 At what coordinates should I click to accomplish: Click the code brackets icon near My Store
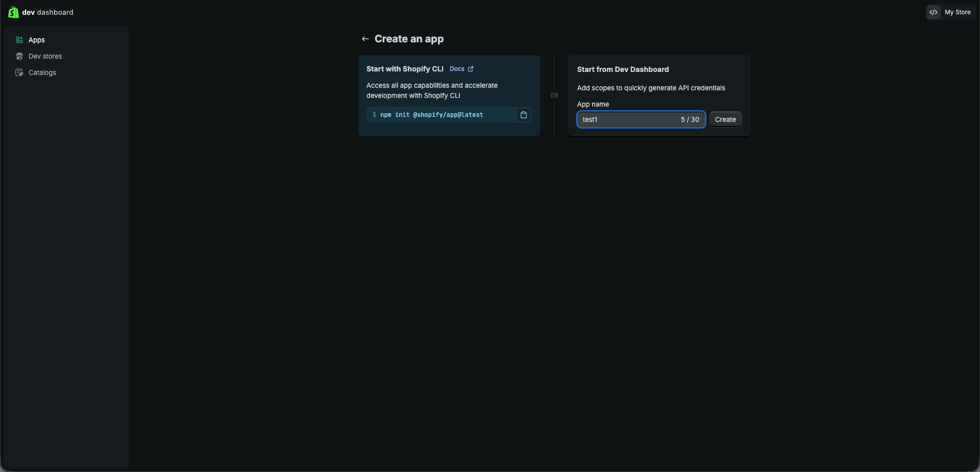[934, 12]
